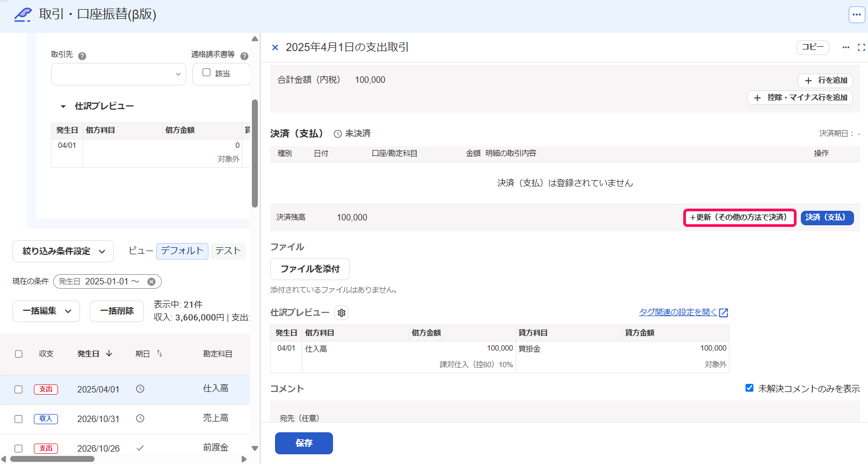868x464 pixels.
Task: Click the 一括削除 button
Action: pos(117,311)
